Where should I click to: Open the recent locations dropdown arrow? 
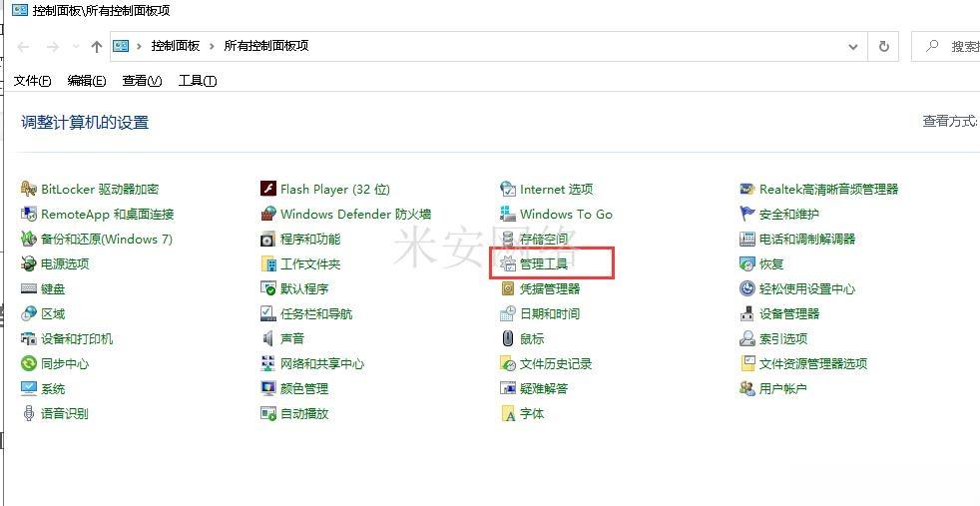point(76,46)
